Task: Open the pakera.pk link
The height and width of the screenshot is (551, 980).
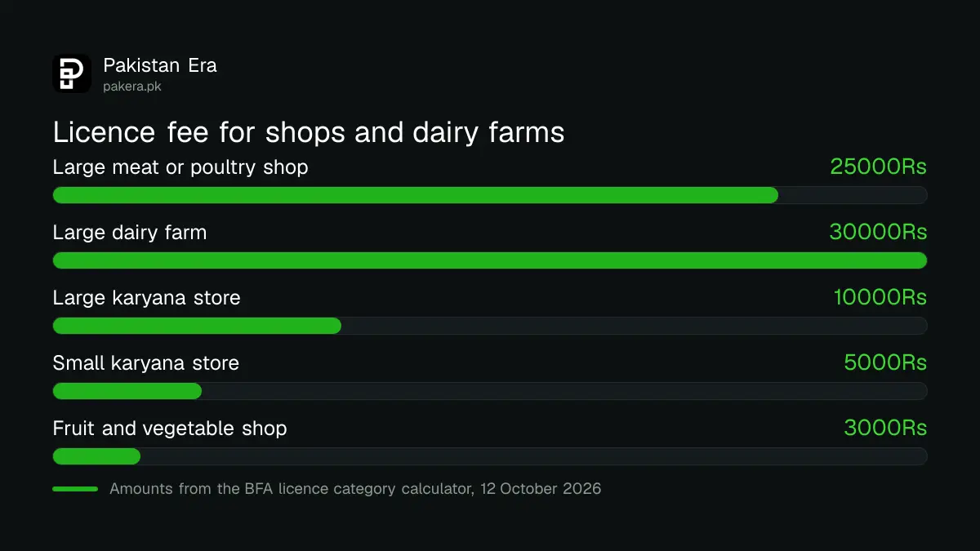Action: pos(132,87)
